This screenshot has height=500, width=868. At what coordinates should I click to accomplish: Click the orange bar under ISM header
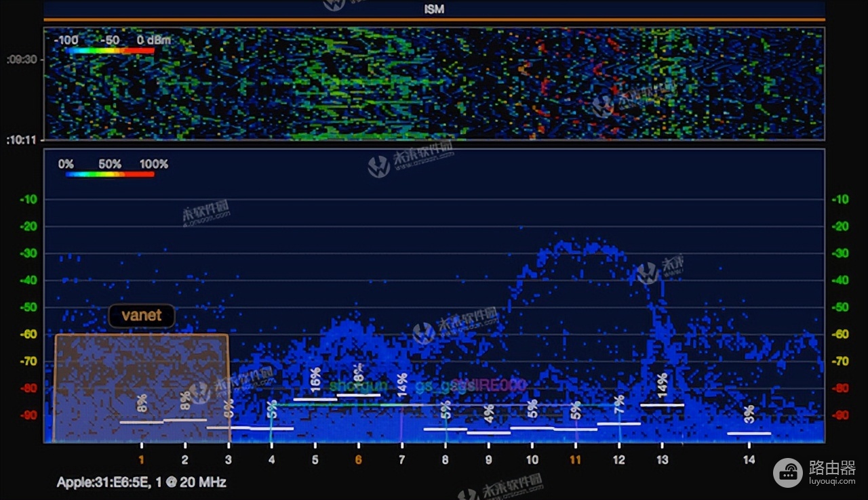pyautogui.click(x=434, y=20)
